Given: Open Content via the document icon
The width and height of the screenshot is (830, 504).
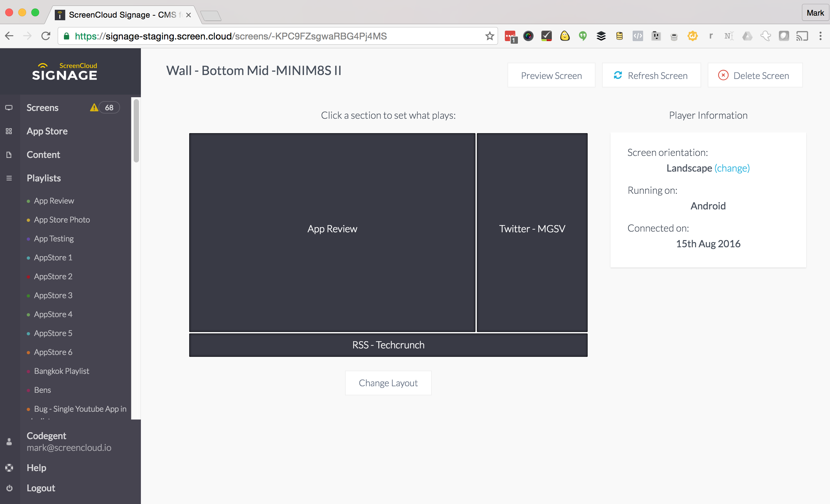Looking at the screenshot, I should pos(9,154).
